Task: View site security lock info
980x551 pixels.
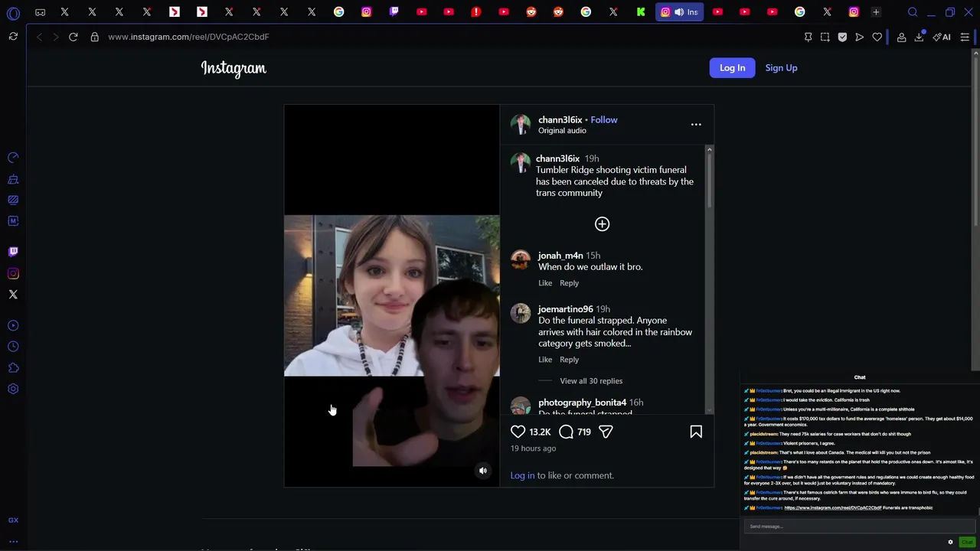Action: [x=95, y=37]
